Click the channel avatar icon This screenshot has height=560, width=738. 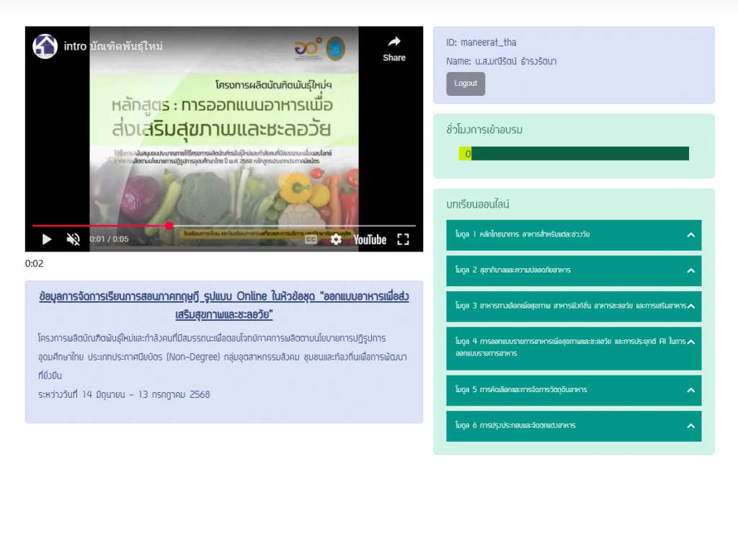coord(45,46)
